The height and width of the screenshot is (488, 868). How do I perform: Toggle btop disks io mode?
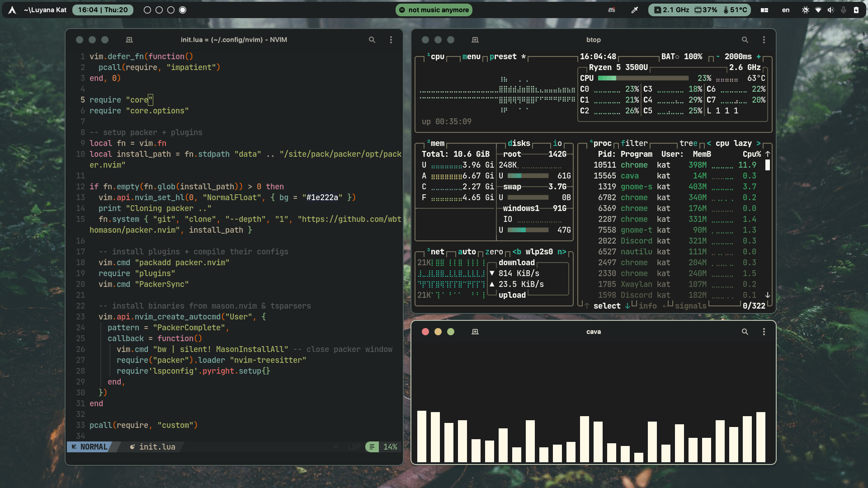tap(557, 143)
